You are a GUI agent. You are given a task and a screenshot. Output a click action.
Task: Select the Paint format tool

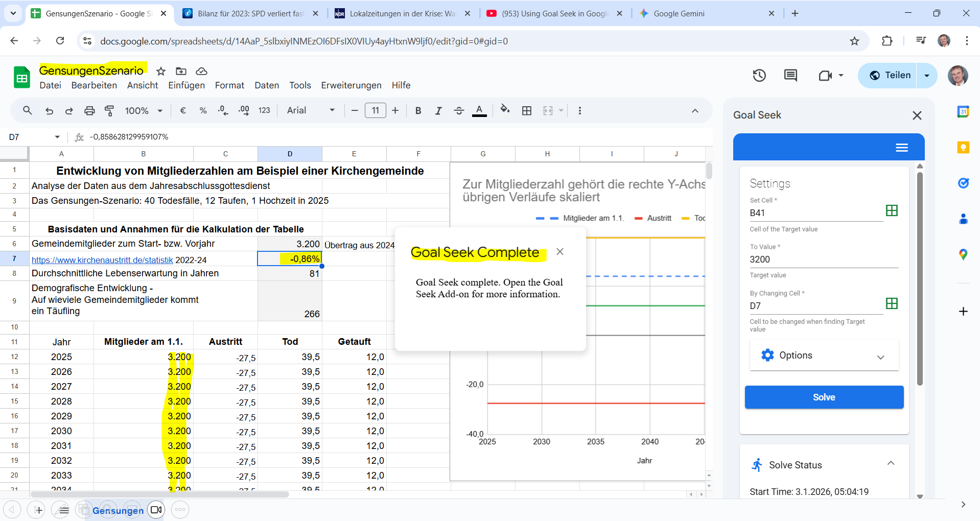click(x=109, y=110)
